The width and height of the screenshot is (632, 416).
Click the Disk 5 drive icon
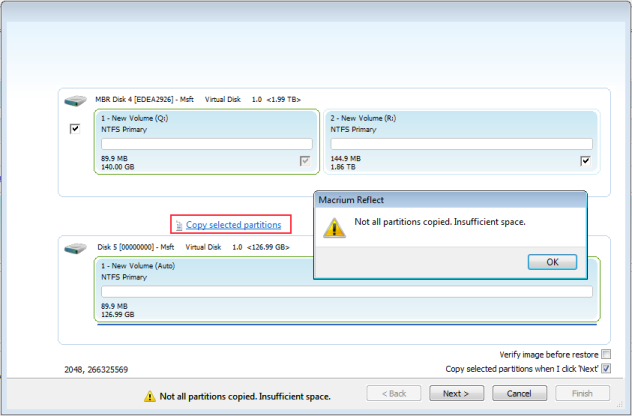pos(75,248)
